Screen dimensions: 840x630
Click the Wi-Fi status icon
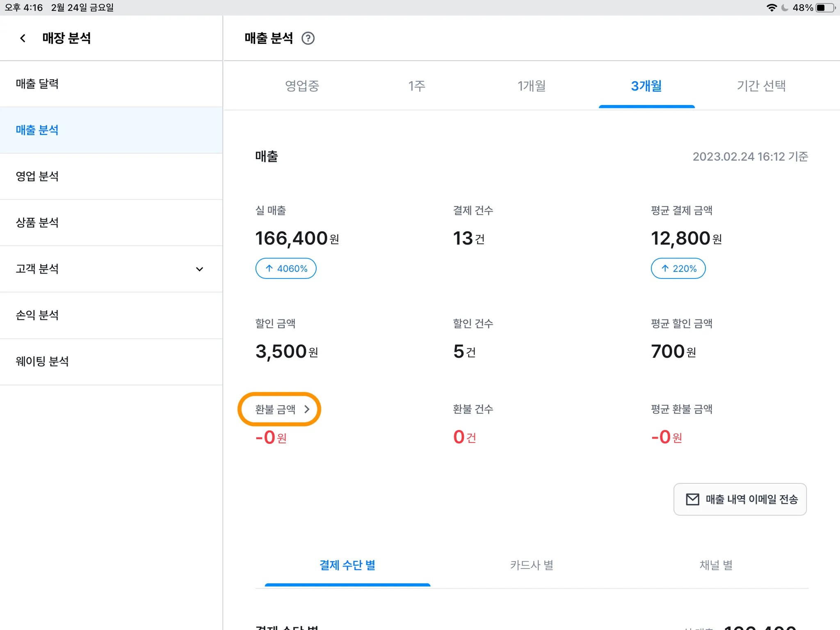[772, 7]
